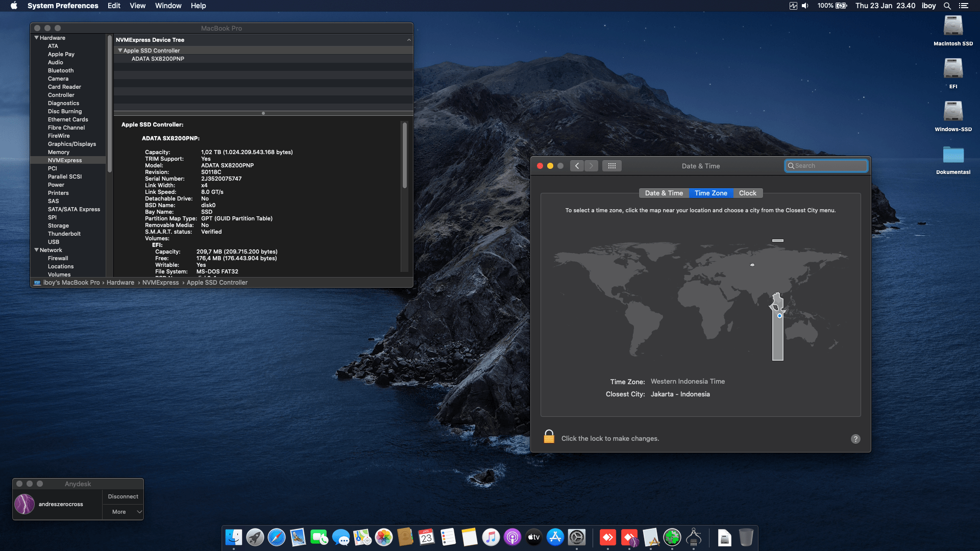Open Music app in the Dock
This screenshot has width=980, height=551.
491,537
